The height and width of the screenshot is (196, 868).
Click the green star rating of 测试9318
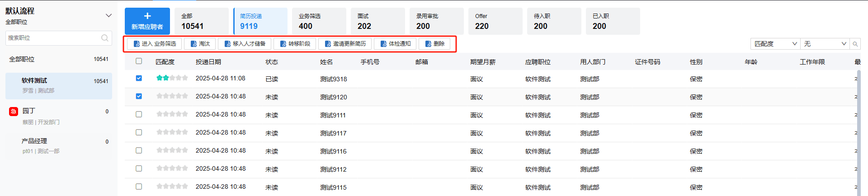pos(172,78)
